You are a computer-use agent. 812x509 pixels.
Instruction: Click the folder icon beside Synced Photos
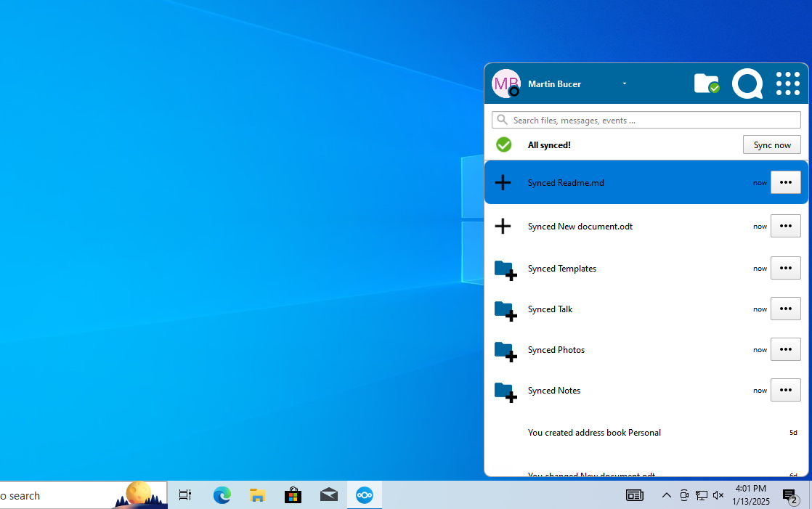click(x=506, y=351)
